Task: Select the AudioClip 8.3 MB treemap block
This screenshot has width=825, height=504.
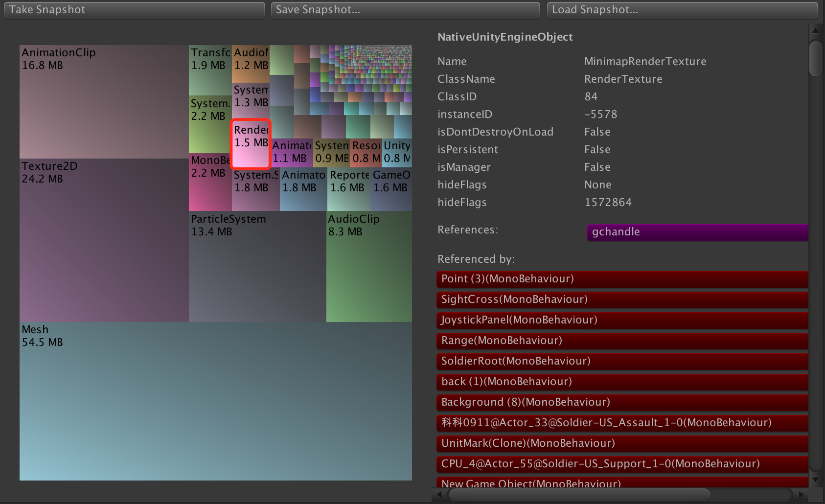Action: pos(369,267)
